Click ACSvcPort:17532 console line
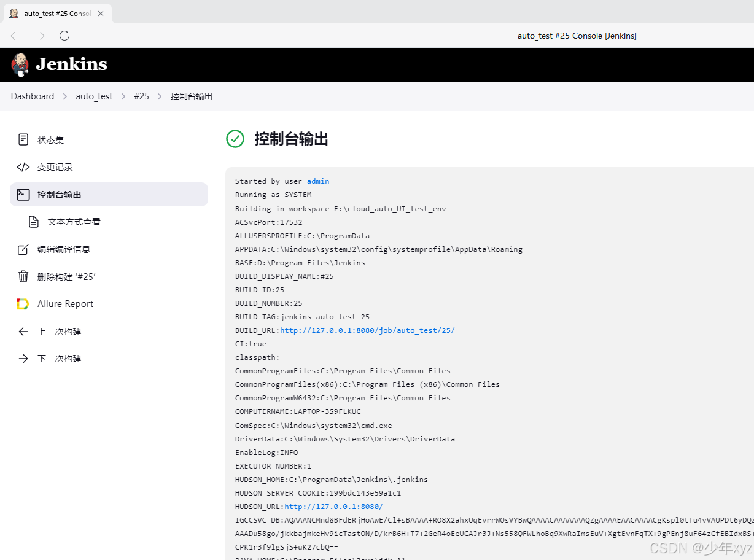Viewport: 754px width, 560px height. 269,222
